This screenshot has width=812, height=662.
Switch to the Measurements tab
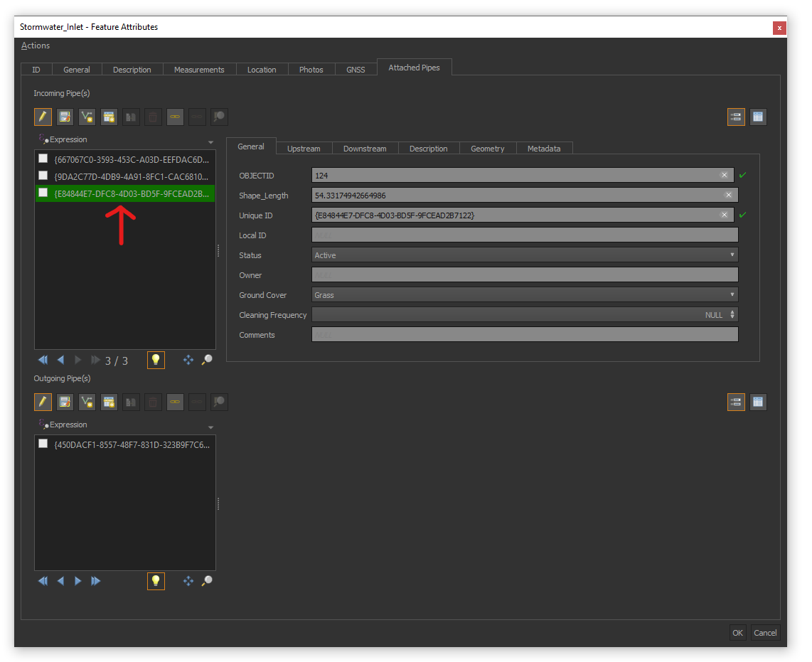[x=199, y=70]
